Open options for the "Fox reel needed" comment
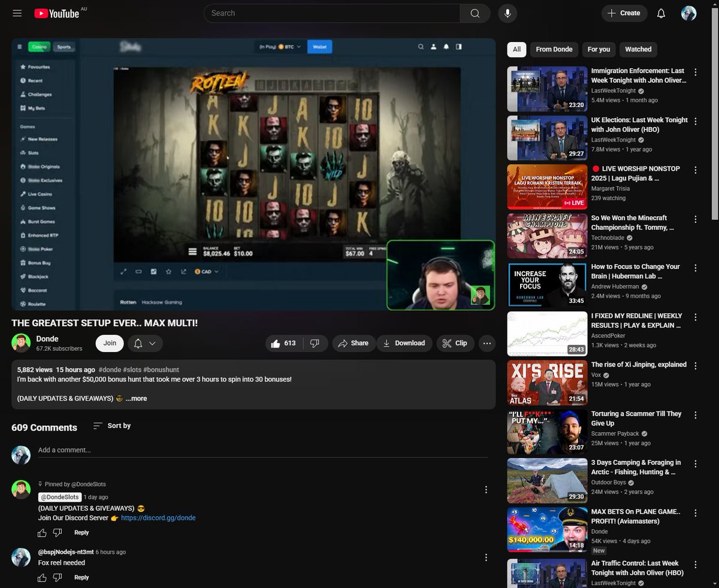The height and width of the screenshot is (588, 719). pyautogui.click(x=486, y=557)
